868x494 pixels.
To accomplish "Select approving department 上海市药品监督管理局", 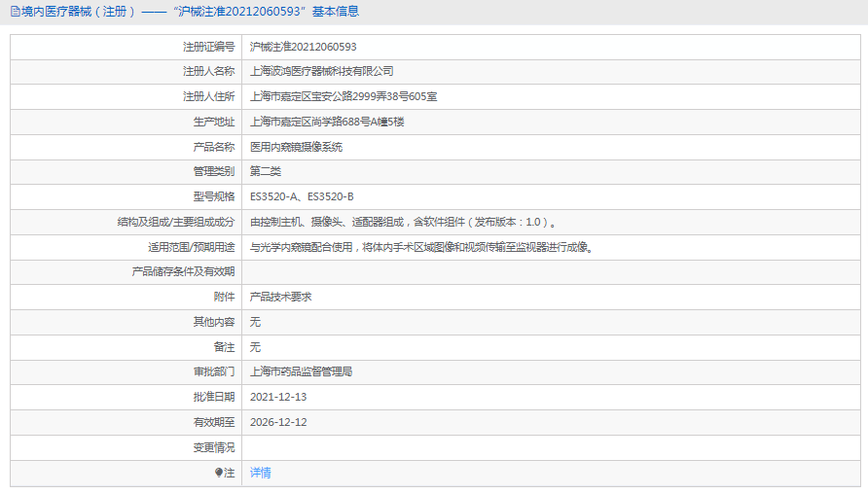I will tap(301, 371).
